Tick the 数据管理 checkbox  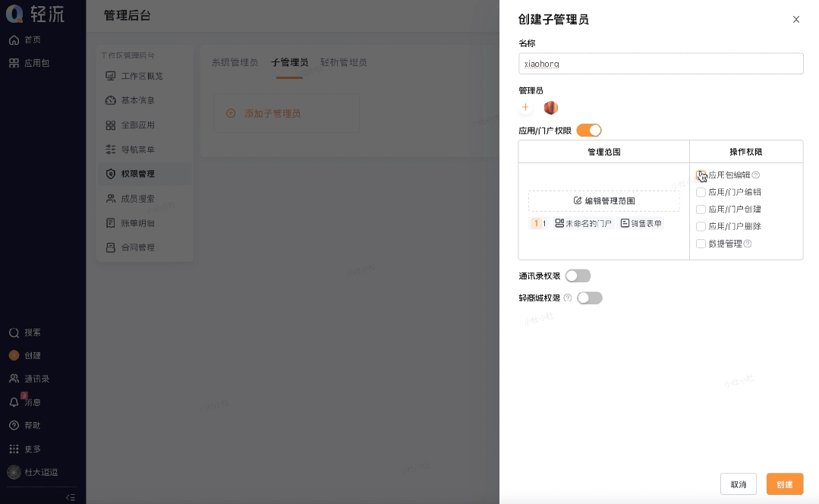tap(701, 244)
